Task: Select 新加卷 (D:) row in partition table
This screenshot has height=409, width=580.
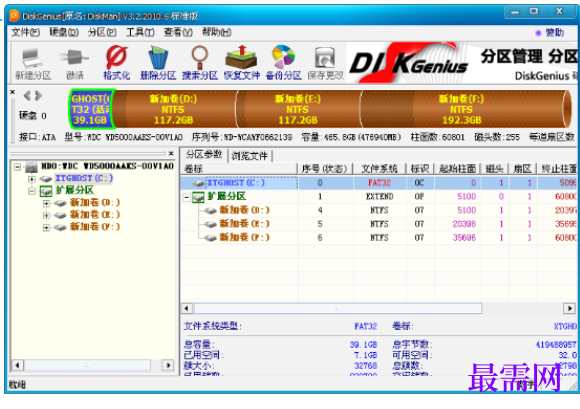Action: [378, 210]
